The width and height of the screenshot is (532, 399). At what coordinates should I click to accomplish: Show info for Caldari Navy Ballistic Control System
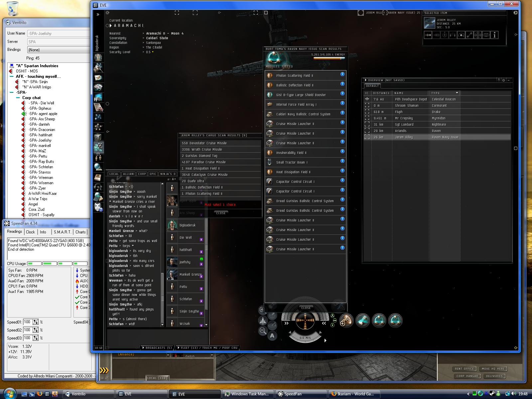pyautogui.click(x=342, y=113)
